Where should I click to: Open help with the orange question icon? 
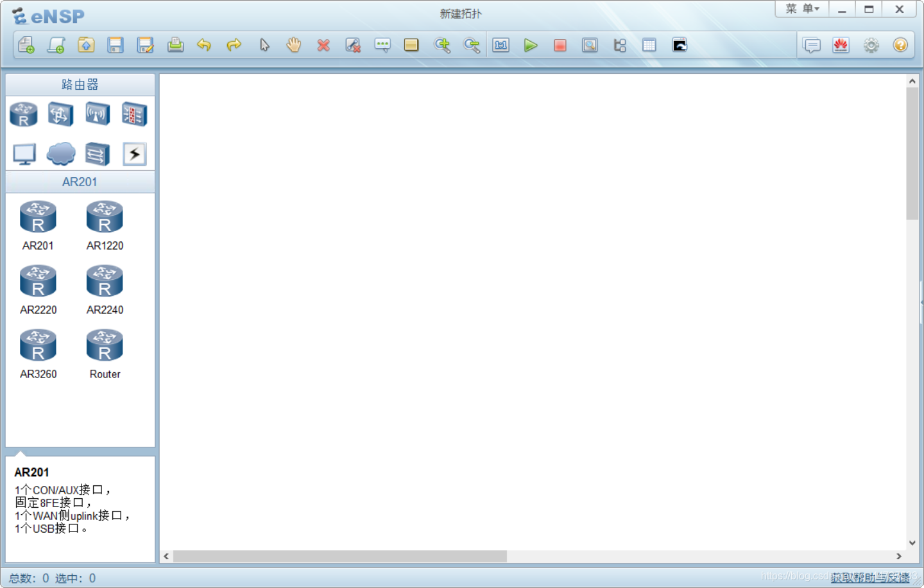(x=900, y=45)
